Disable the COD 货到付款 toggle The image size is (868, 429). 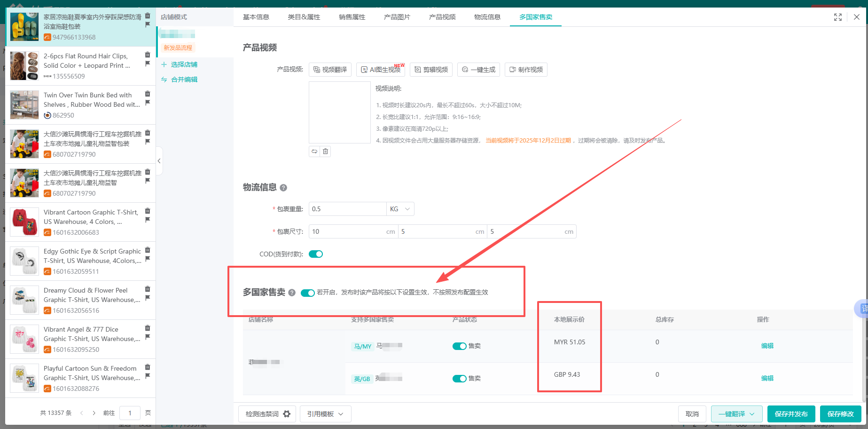[x=315, y=254]
